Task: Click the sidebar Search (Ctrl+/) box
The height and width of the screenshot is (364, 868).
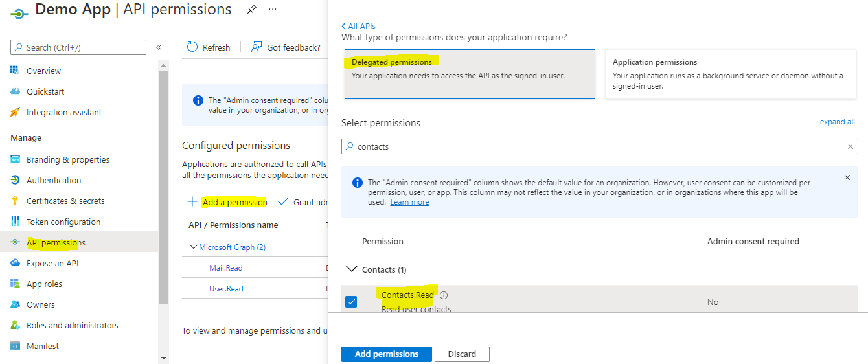Action: click(78, 47)
